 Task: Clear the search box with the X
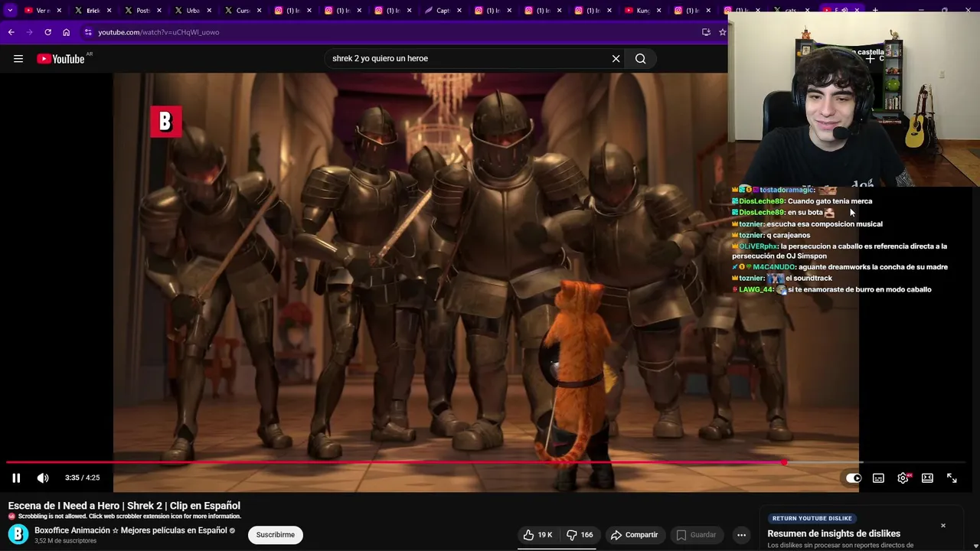pyautogui.click(x=616, y=58)
